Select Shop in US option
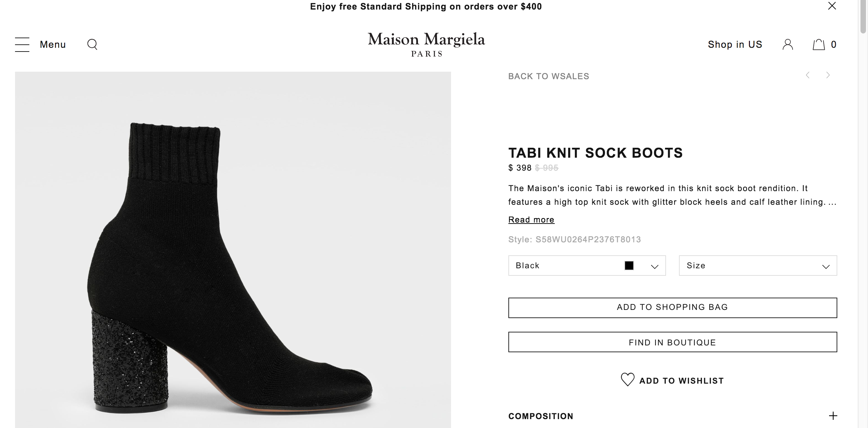 (x=735, y=45)
